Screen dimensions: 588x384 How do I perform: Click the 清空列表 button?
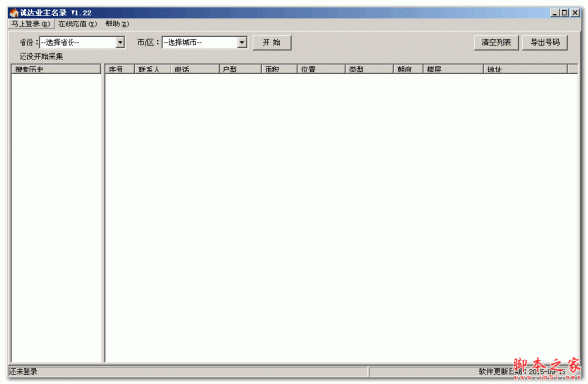[496, 43]
